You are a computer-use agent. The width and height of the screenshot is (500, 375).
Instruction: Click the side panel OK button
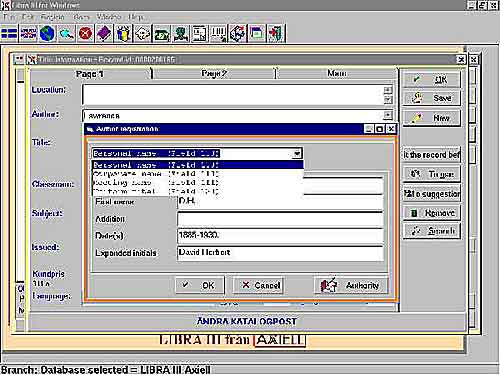point(432,79)
